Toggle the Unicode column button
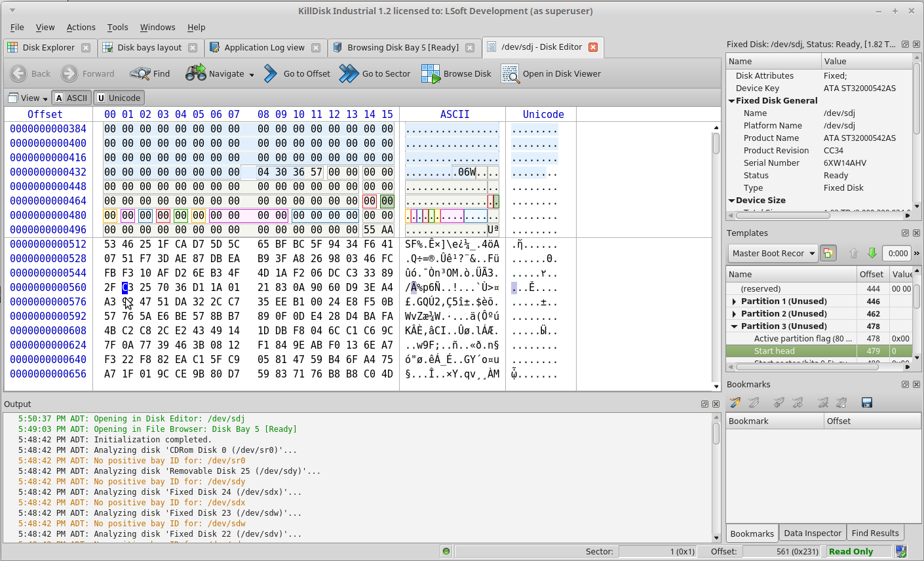 [119, 98]
